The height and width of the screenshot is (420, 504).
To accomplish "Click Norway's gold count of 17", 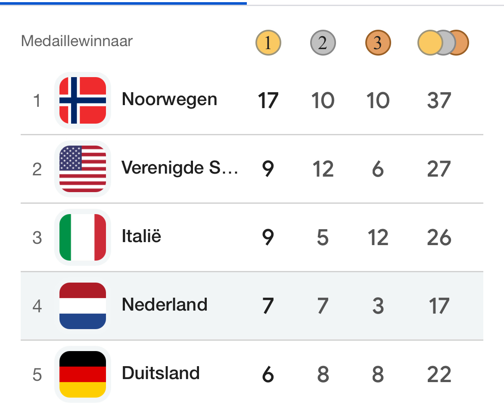I will pos(268,101).
